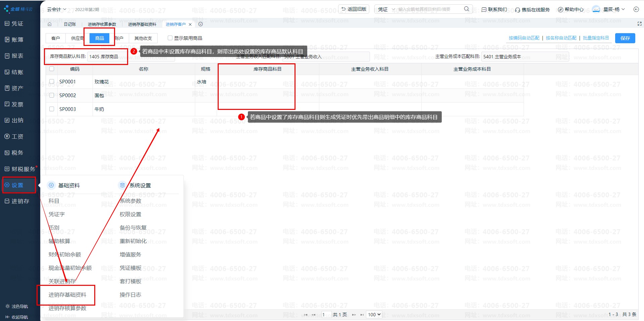Toggle the select-all header checkbox
The image size is (644, 321).
[x=52, y=69]
